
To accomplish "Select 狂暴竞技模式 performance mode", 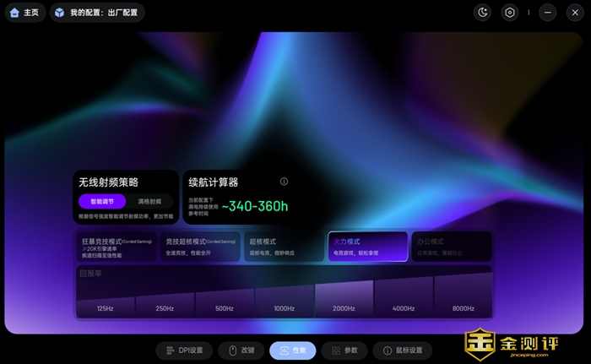I will click(x=117, y=247).
